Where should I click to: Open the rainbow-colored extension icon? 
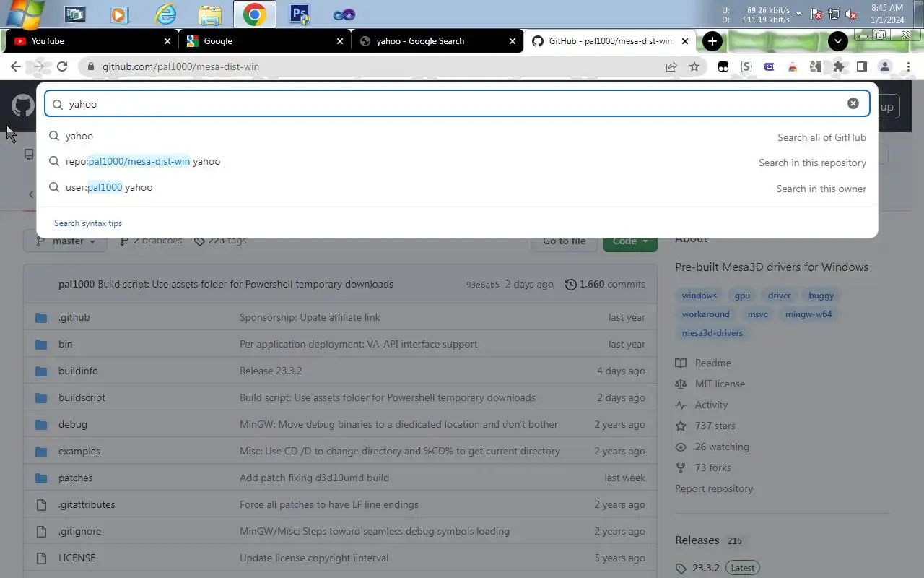click(793, 66)
